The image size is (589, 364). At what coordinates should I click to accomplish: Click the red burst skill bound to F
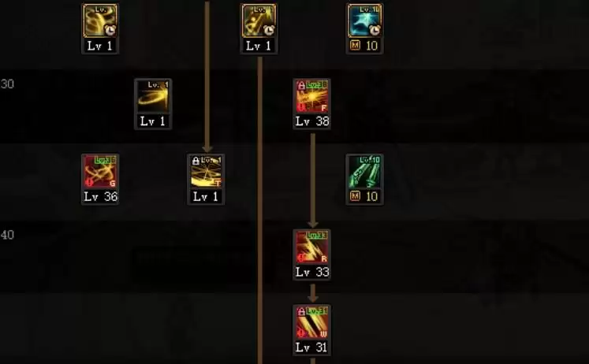click(x=311, y=96)
